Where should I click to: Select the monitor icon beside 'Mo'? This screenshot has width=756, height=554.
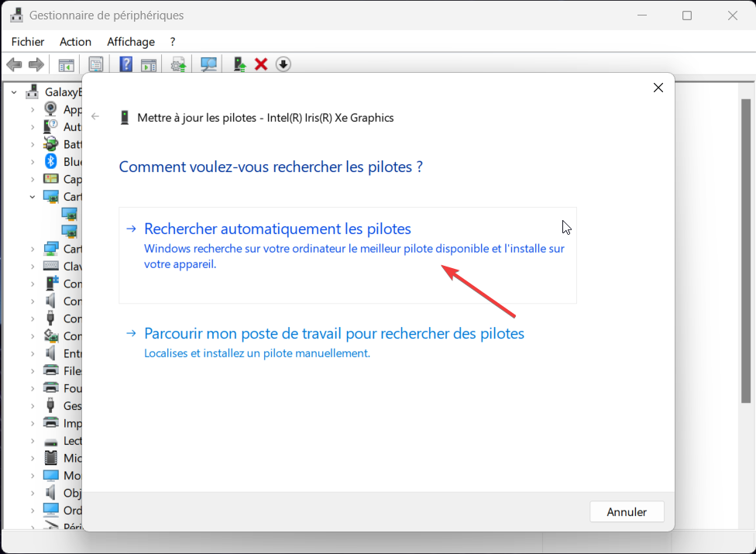coord(50,476)
